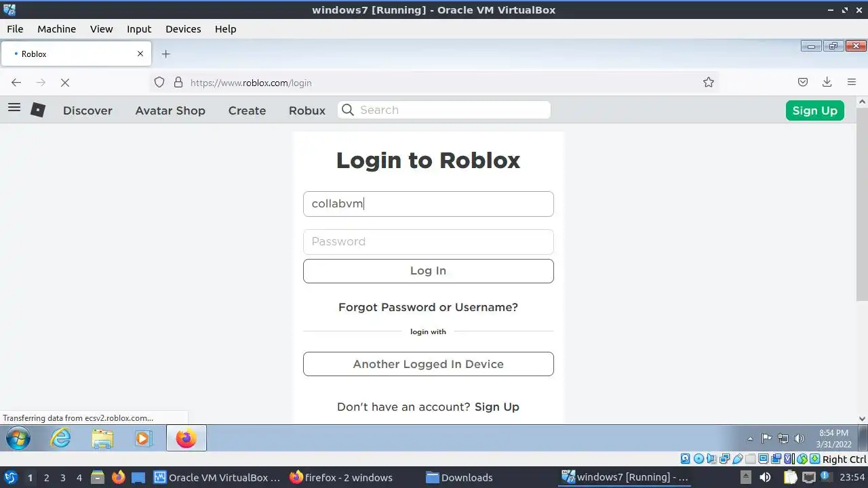
Task: Open the Windows 7 Start orb
Action: [18, 439]
